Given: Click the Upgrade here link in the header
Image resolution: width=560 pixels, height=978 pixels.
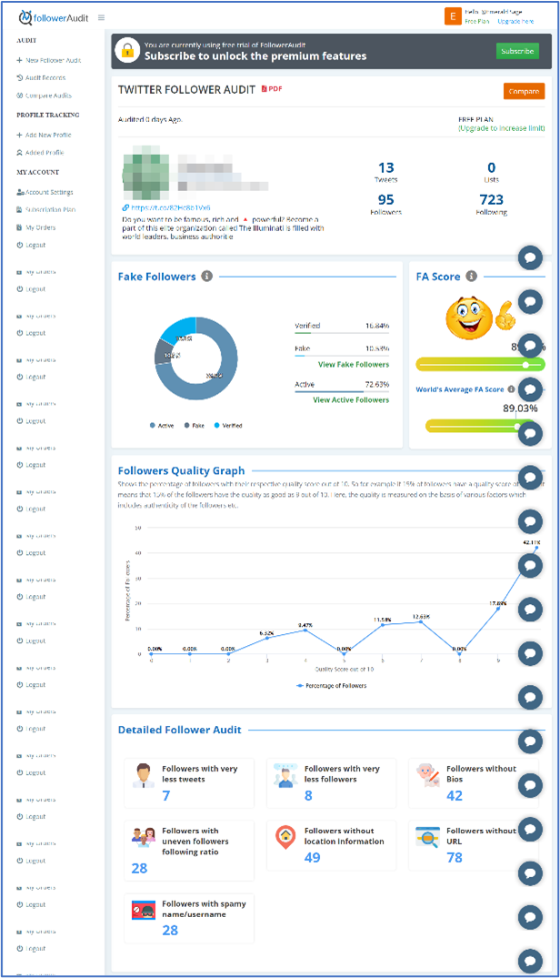Looking at the screenshot, I should [515, 21].
